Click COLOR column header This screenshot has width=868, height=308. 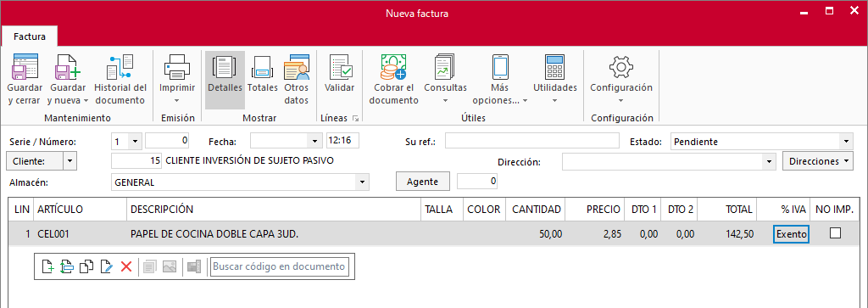click(x=484, y=210)
